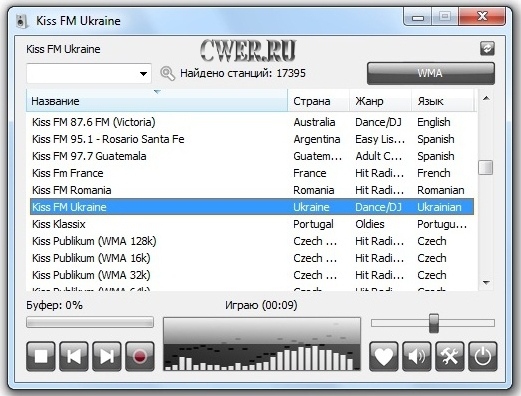Image resolution: width=521 pixels, height=396 pixels.
Task: Sort stations by Страна column header
Action: (318, 101)
